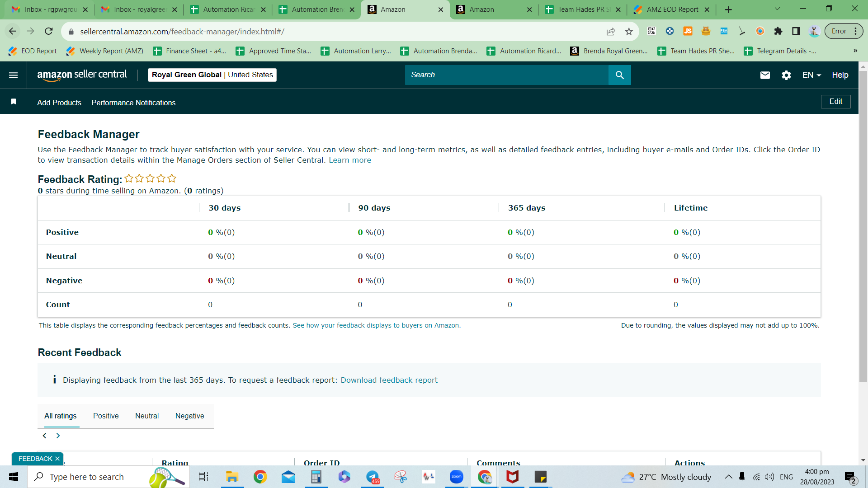Open Add Products menu item

[59, 103]
